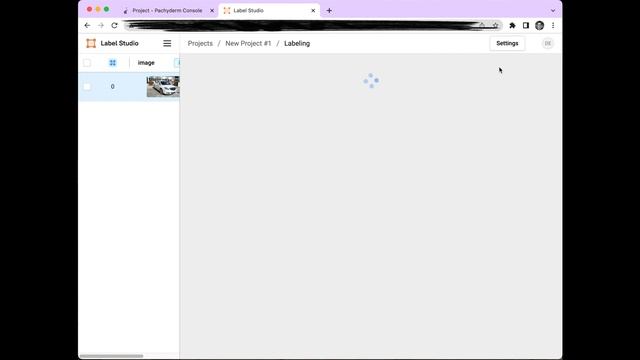Select the Label Studio browser tab
640x360 pixels.
[269, 11]
